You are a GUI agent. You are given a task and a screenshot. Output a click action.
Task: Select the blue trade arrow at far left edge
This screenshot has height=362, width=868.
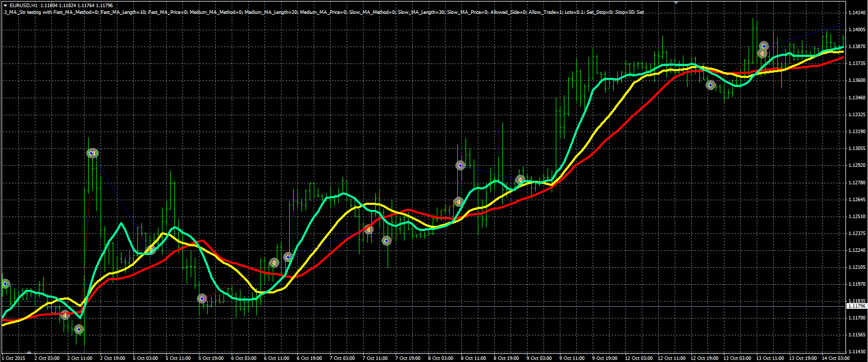click(x=5, y=284)
